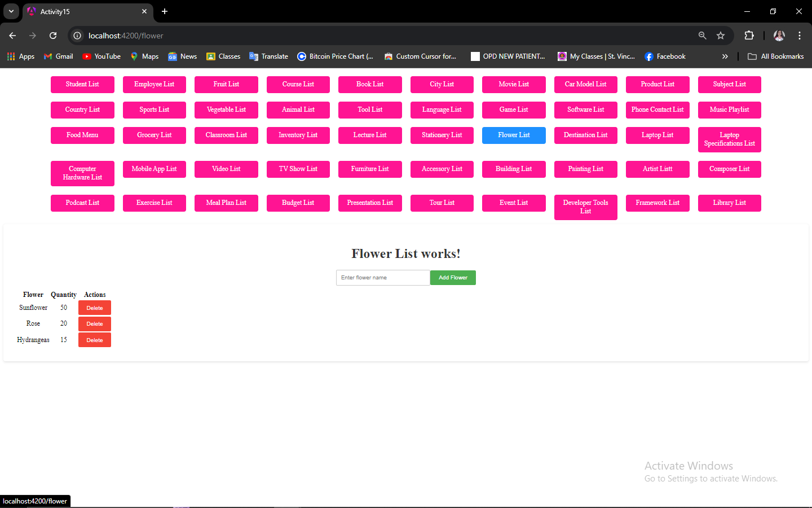Click the Apps grid shortcut

pos(21,56)
